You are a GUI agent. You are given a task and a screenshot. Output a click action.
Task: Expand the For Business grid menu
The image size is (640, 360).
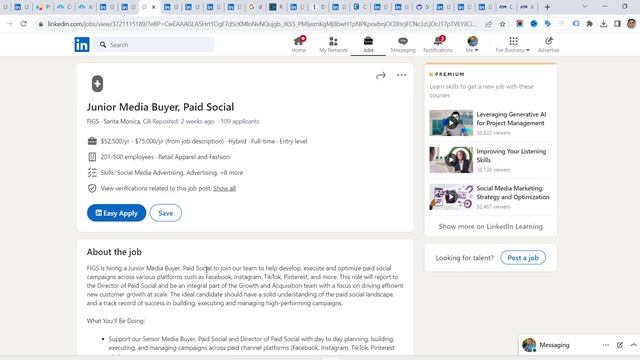tap(513, 44)
